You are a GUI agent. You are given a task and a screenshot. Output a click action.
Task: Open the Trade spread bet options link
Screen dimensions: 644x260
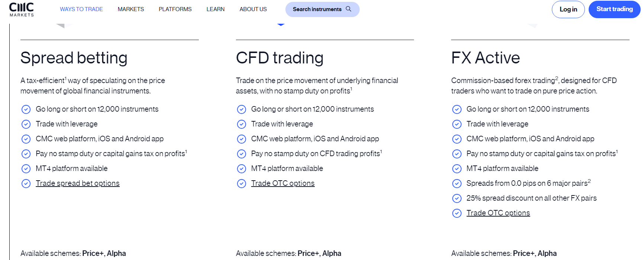coord(78,183)
